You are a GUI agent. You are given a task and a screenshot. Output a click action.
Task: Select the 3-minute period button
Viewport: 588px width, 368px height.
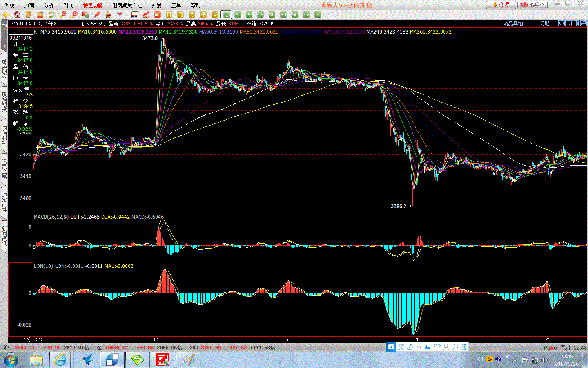[x=238, y=15]
